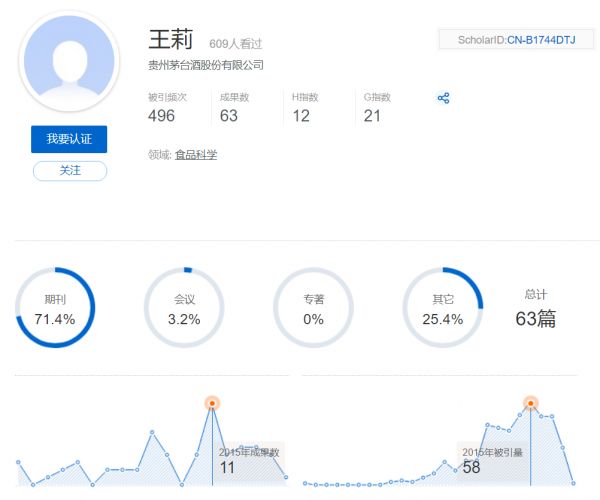Open the 食品科学 field link
Image resolution: width=600 pixels, height=500 pixels.
(x=195, y=155)
